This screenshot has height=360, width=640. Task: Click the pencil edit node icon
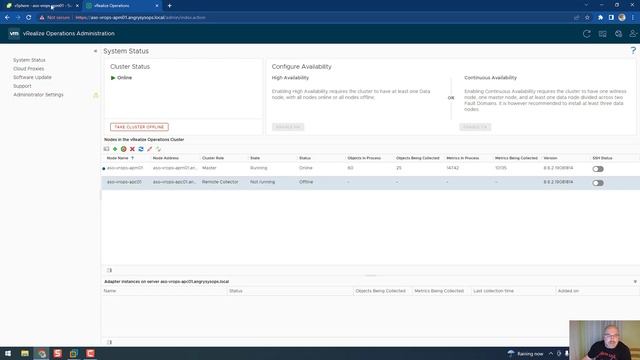[x=150, y=149]
